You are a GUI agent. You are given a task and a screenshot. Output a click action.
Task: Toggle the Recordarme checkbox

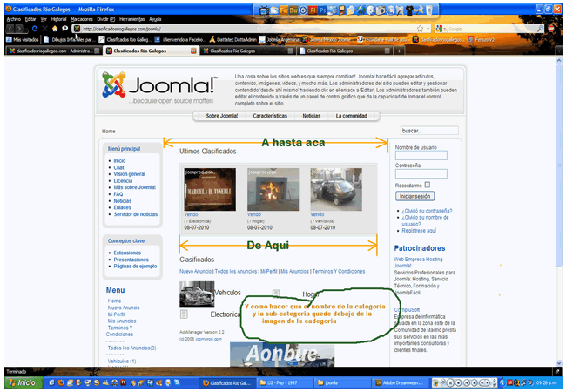tap(428, 185)
